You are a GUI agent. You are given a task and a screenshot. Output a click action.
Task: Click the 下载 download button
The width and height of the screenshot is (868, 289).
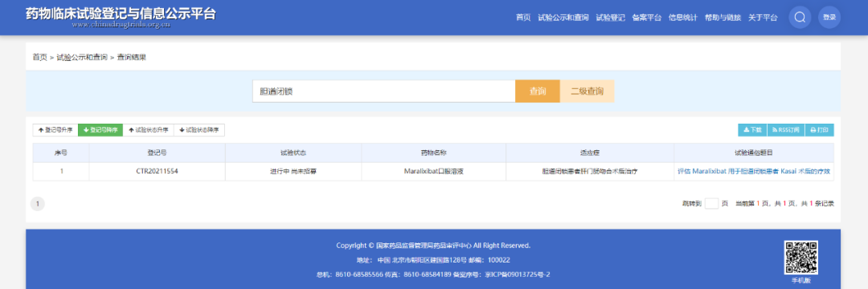pos(752,130)
